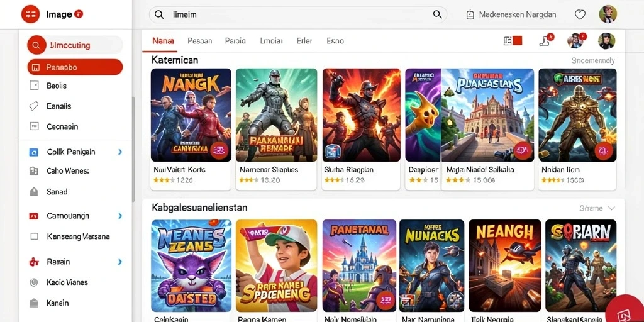The image size is (644, 322).
Task: Open favorites with the heart icon
Action: tap(580, 15)
